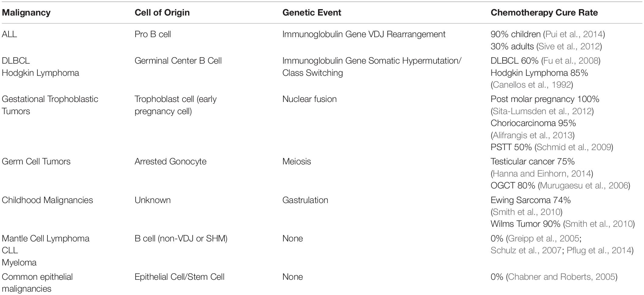The height and width of the screenshot is (295, 644).
Task: Open the Alifrangis et al., 2013 citation
Action: pos(532,135)
